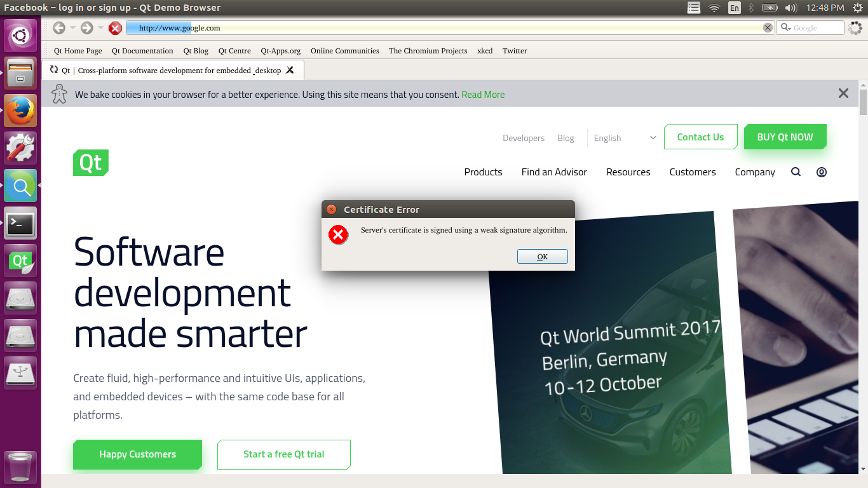Click the browser back arrow button
Screen dimensions: 868x488
[x=59, y=28]
